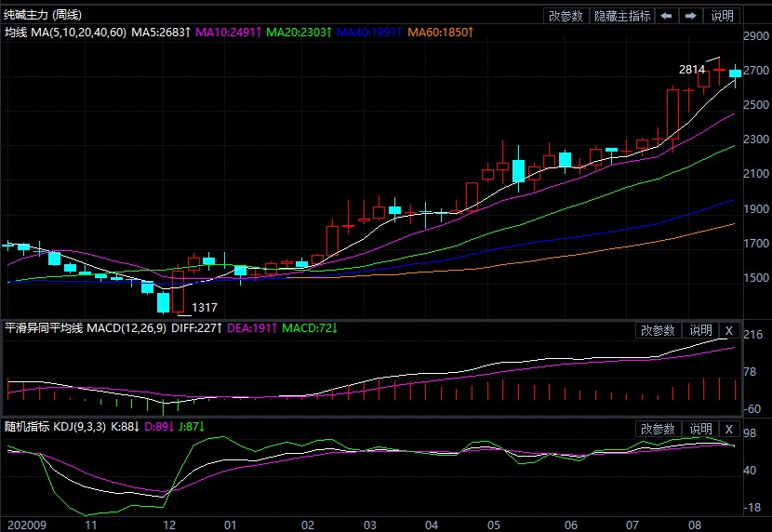Click the 随机指标 KDJ(9,3,3) label

point(55,427)
